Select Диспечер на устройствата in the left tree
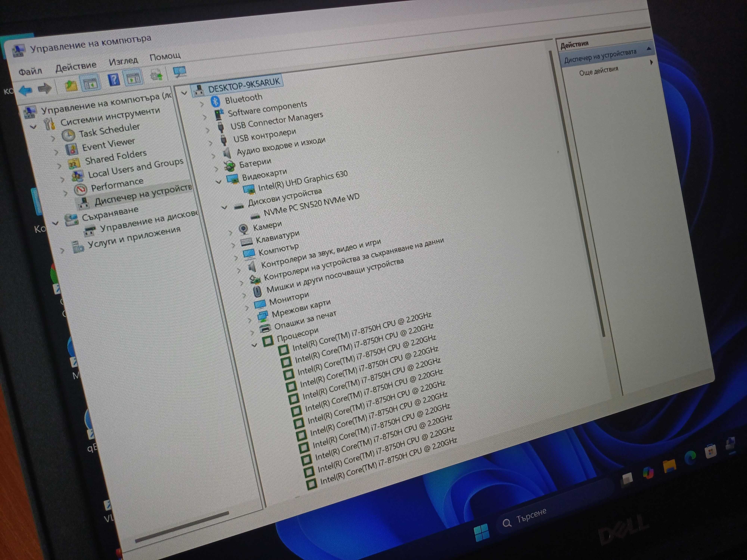The image size is (747, 560). 143,195
